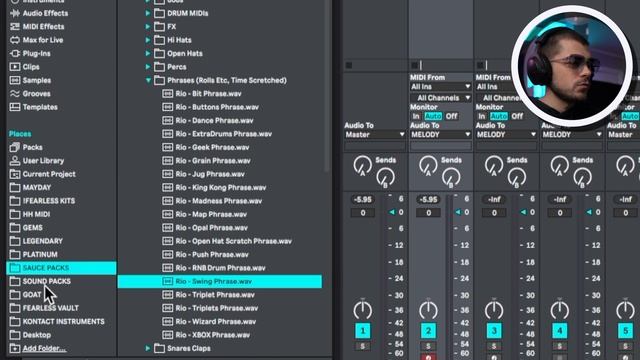Image resolution: width=640 pixels, height=360 pixels.
Task: Open the User Library place
Action: tap(37, 160)
